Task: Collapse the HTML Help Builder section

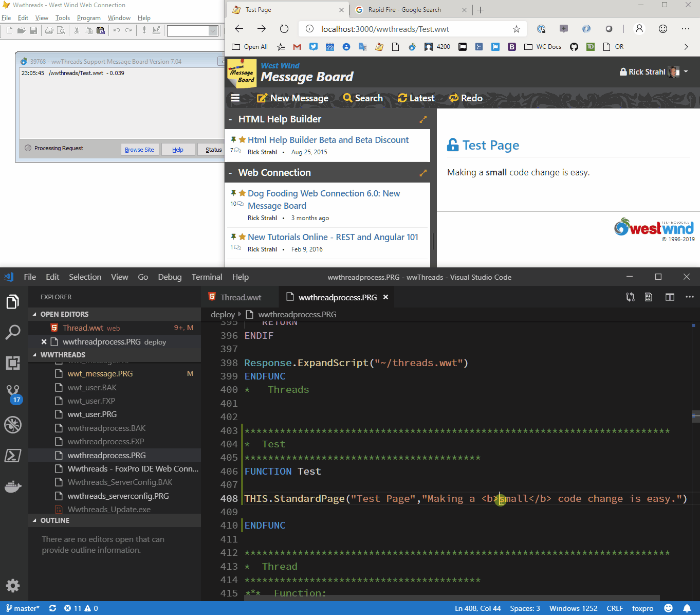Action: tap(230, 119)
